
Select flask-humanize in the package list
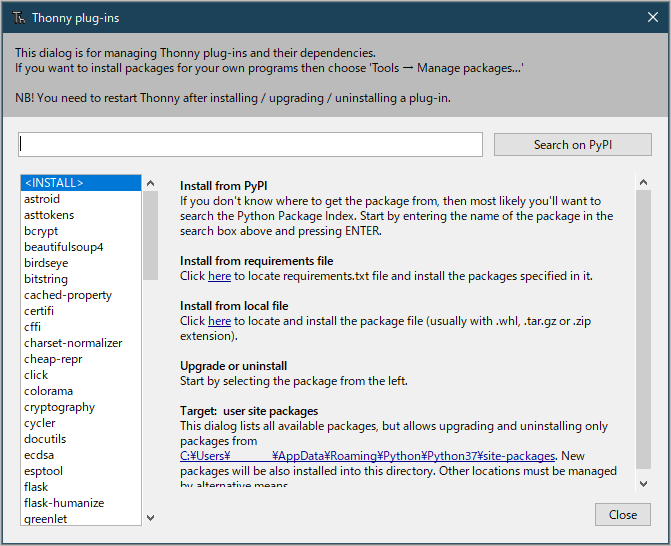point(80,503)
